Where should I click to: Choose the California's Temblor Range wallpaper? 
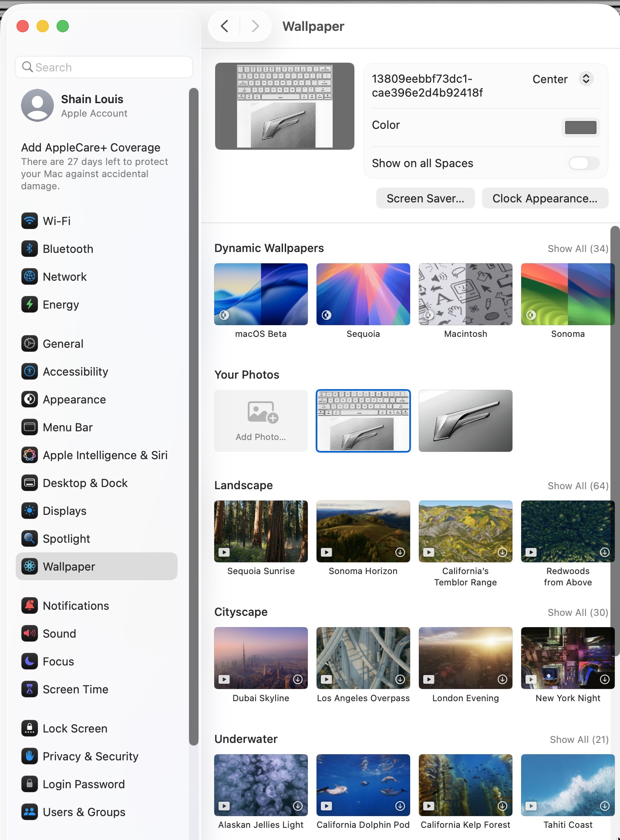point(465,531)
